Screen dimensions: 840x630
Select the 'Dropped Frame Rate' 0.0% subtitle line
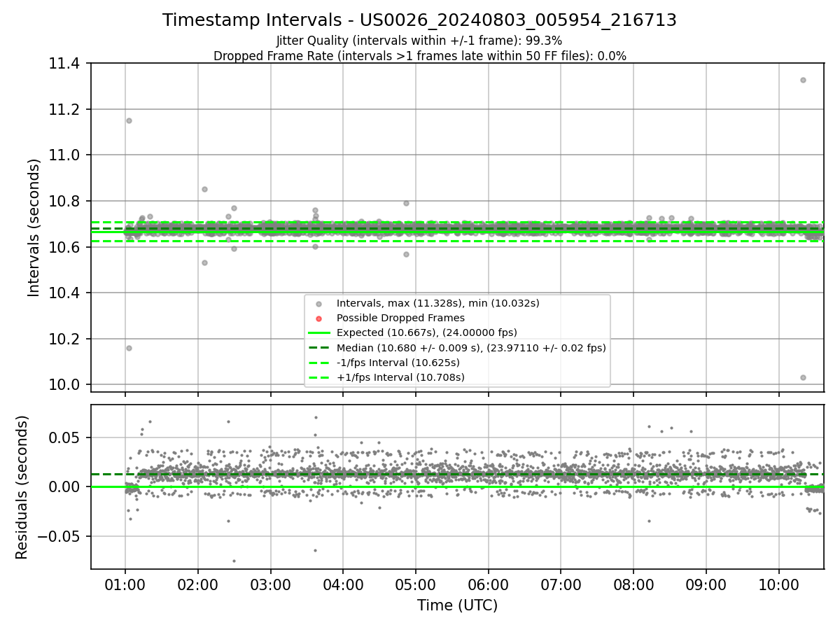pos(419,56)
